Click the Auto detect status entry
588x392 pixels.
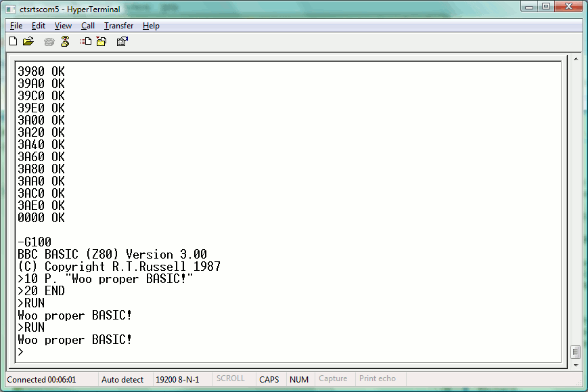click(x=122, y=379)
